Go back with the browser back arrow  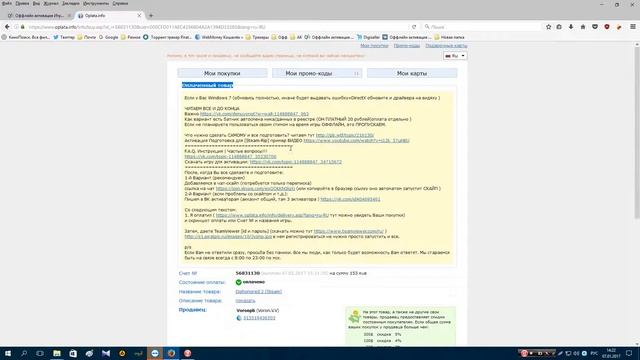[x=7, y=27]
